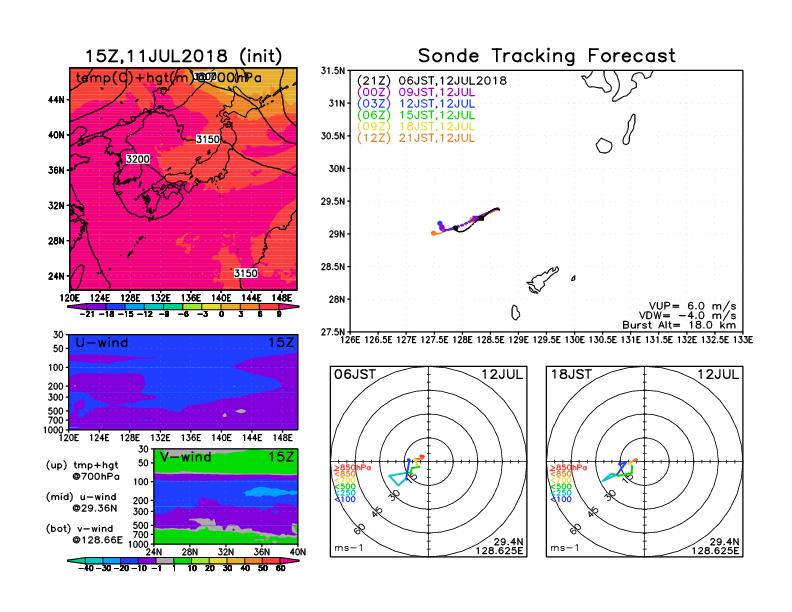Click the '18JST' hodograph title

pos(571,375)
